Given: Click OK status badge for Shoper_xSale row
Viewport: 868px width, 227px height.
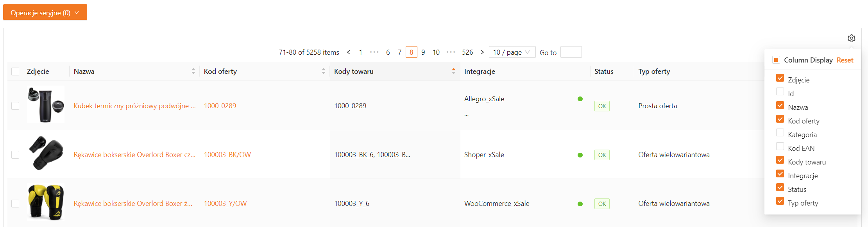Looking at the screenshot, I should click(601, 155).
